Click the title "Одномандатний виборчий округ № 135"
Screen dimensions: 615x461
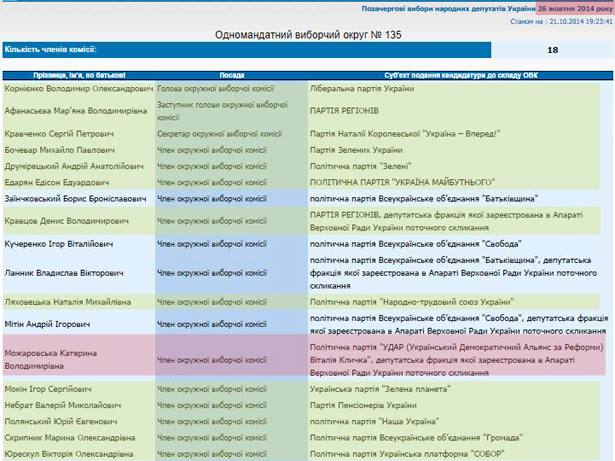coord(306,34)
